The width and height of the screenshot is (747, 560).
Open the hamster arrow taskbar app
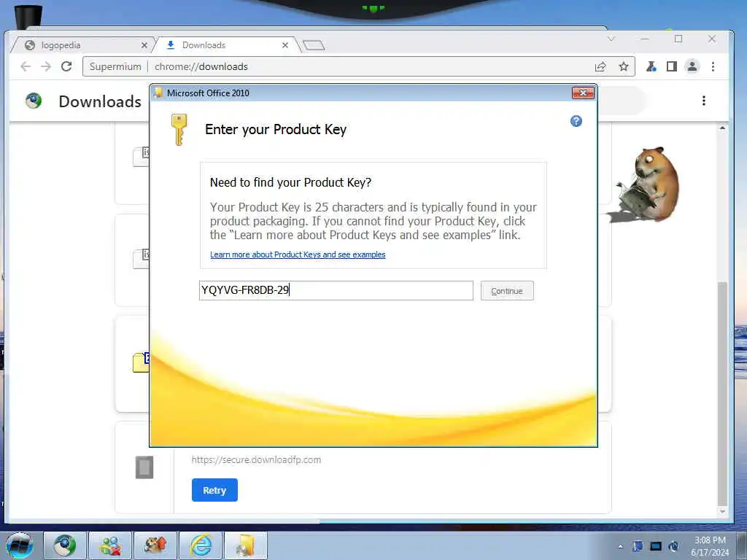[x=155, y=545]
